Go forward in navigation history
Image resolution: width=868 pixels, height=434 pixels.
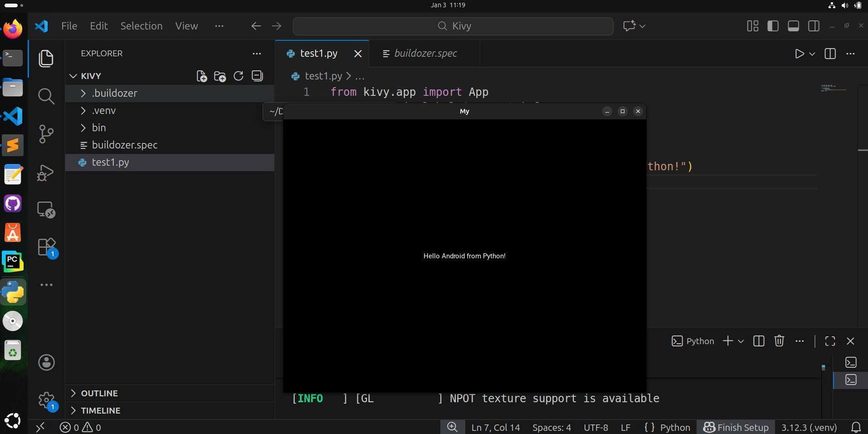276,26
